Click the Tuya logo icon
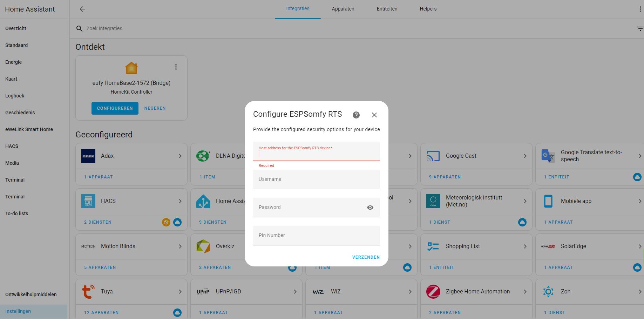 click(88, 291)
